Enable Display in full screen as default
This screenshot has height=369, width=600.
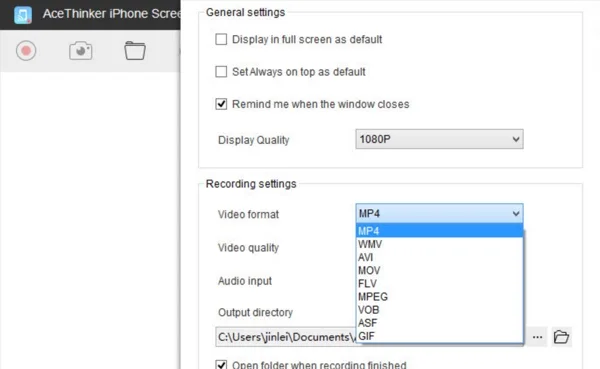pyautogui.click(x=221, y=39)
